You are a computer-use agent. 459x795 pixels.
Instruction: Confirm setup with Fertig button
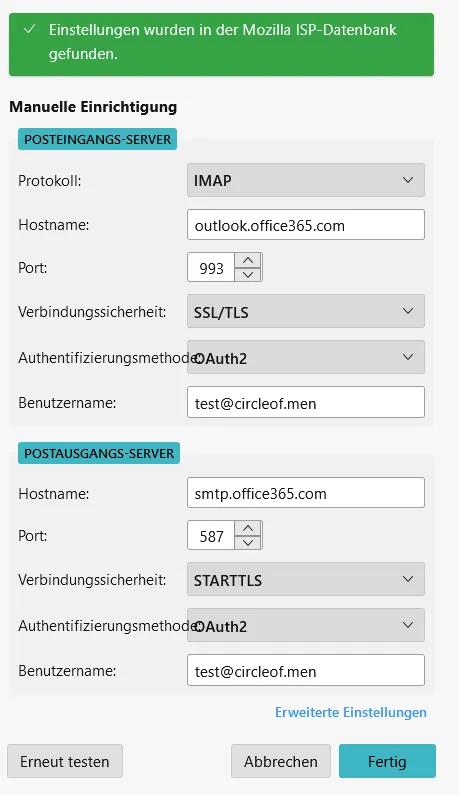pos(387,761)
